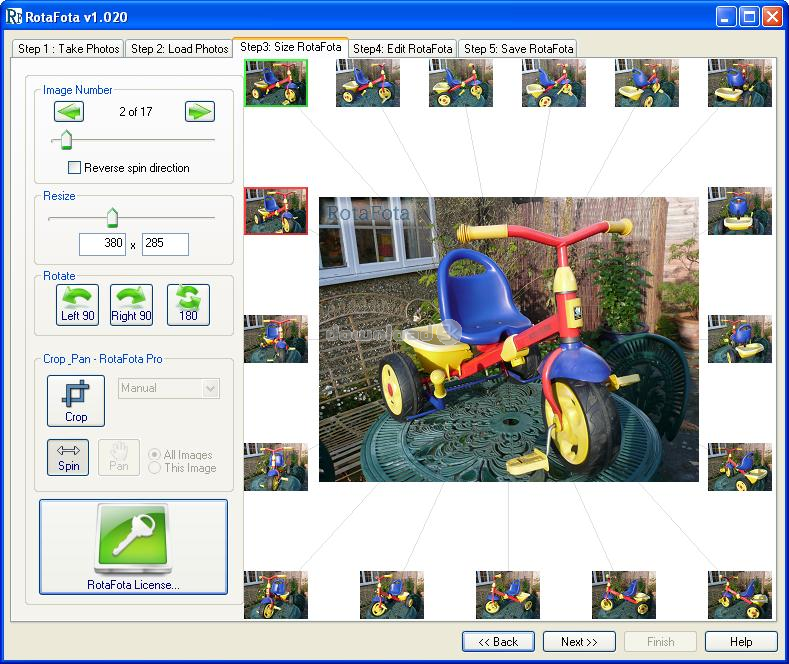Click the Image Number slider handle

point(66,140)
